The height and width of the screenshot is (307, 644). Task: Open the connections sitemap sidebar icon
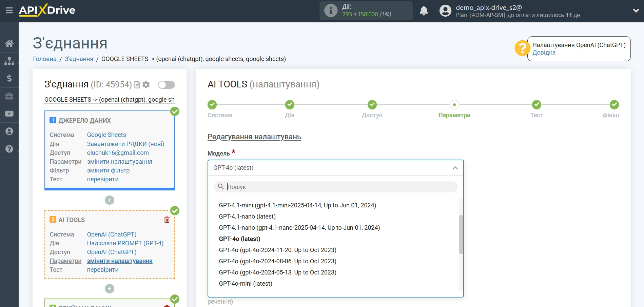9,61
